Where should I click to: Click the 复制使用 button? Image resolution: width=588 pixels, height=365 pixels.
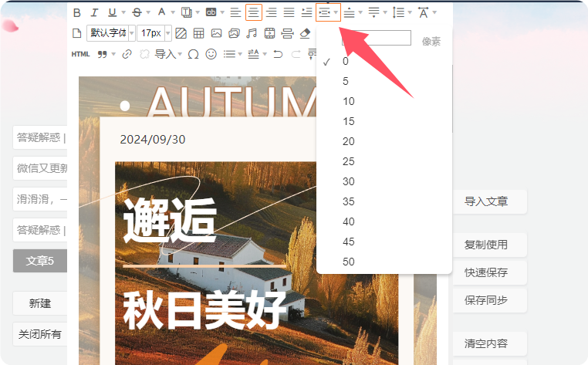(x=489, y=245)
